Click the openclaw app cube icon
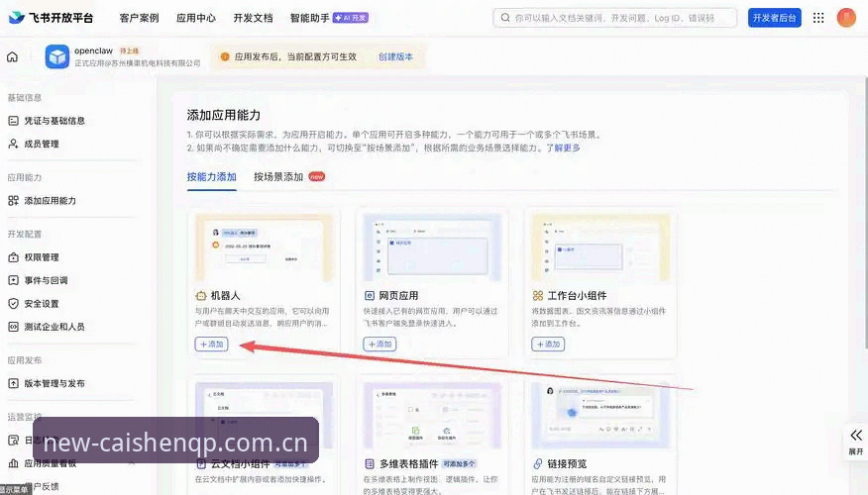Image resolution: width=868 pixels, height=495 pixels. pos(57,56)
